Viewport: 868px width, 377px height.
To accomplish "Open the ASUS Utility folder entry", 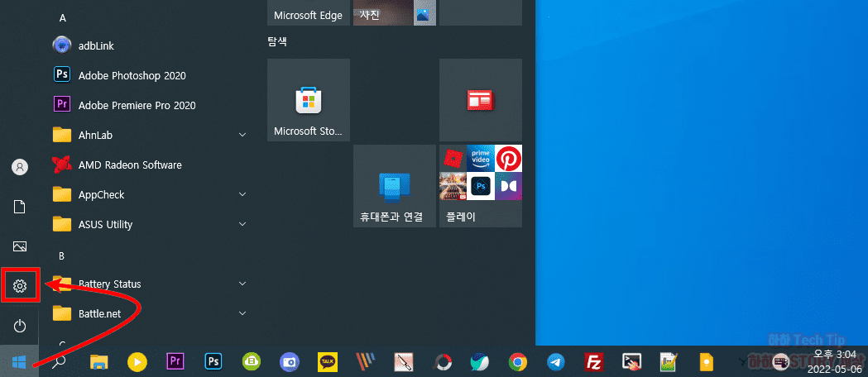I will (x=151, y=224).
